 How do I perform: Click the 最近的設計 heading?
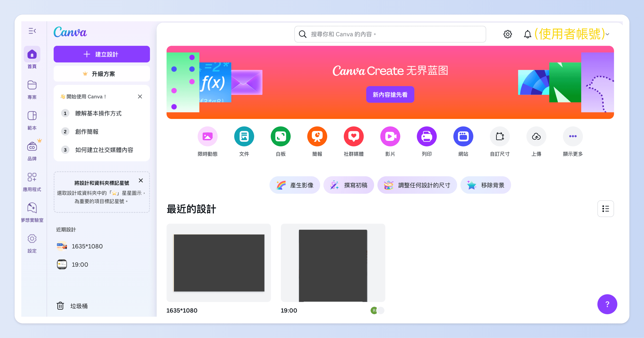[191, 209]
